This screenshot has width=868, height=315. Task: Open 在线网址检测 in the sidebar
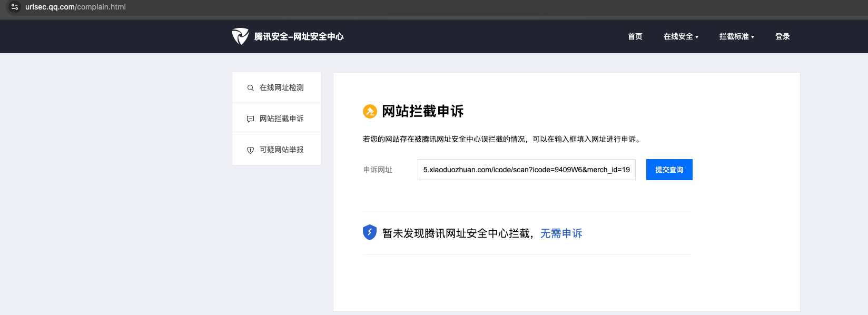pos(277,87)
